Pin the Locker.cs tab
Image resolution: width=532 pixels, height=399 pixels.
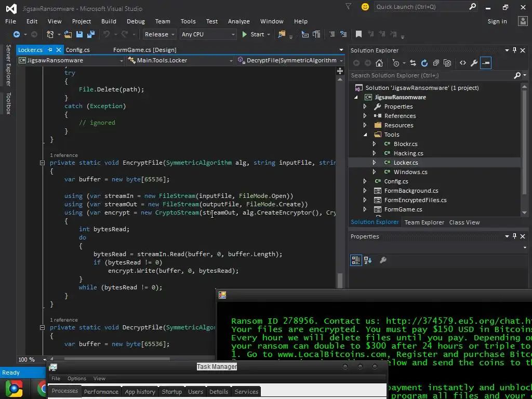coord(50,50)
